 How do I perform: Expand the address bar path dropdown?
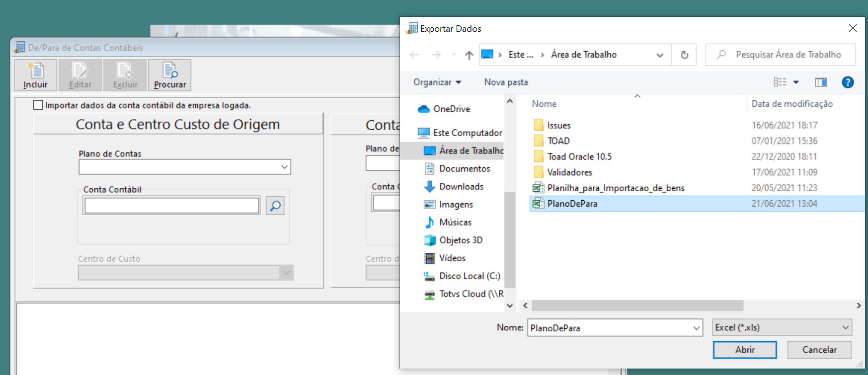pos(660,55)
